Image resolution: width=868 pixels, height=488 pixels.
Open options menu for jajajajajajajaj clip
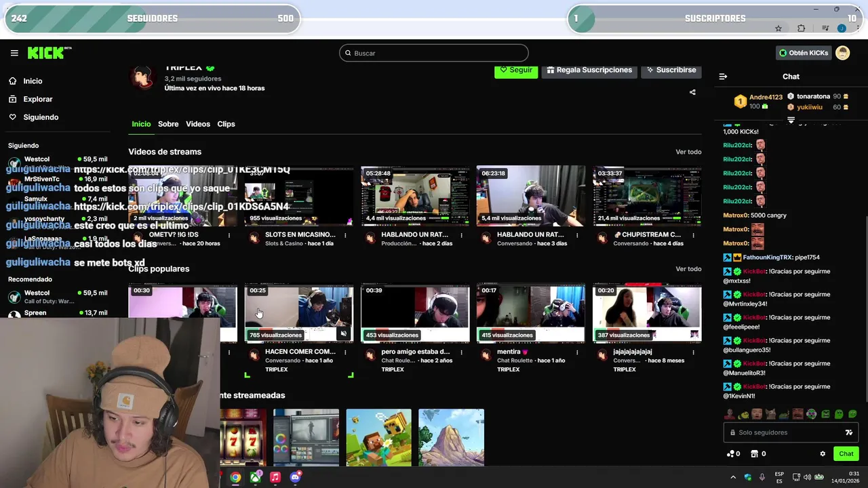tap(693, 352)
